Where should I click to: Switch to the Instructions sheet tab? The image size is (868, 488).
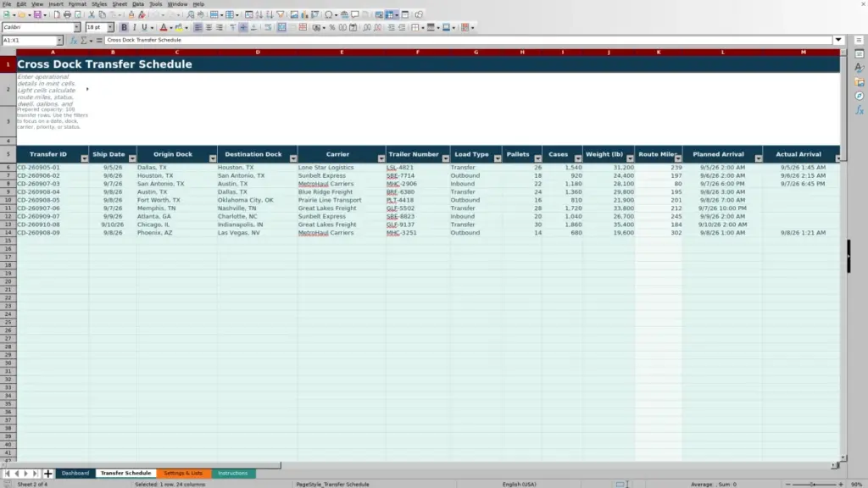click(232, 474)
